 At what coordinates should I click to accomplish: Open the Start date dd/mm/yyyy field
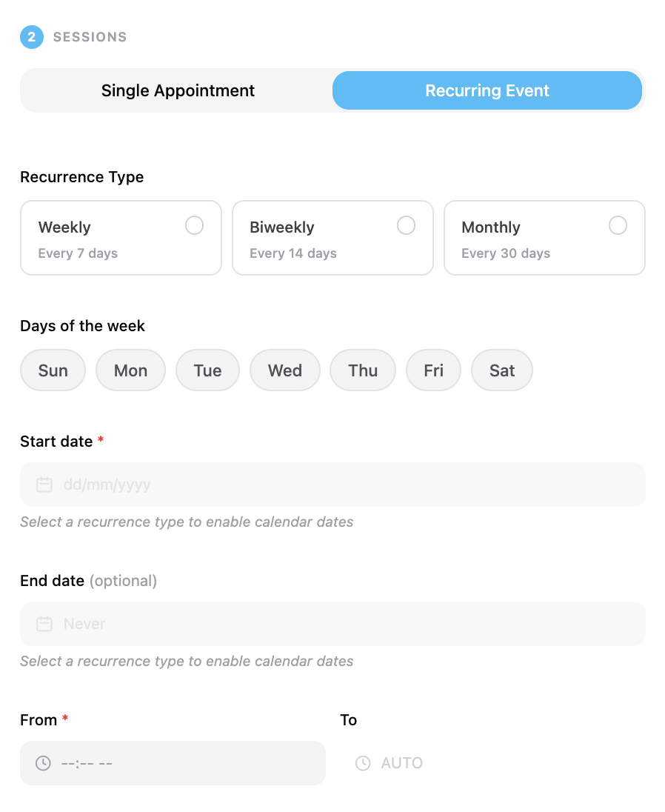pyautogui.click(x=332, y=485)
